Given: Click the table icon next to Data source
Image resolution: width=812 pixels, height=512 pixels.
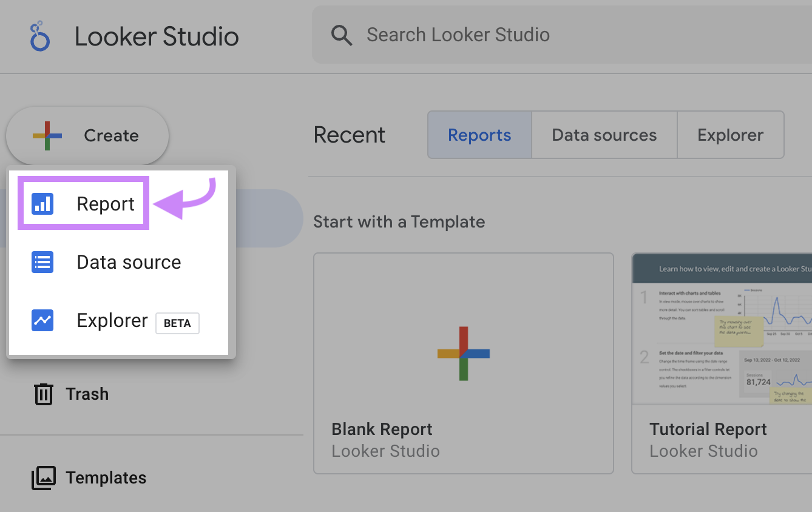Looking at the screenshot, I should click(41, 261).
